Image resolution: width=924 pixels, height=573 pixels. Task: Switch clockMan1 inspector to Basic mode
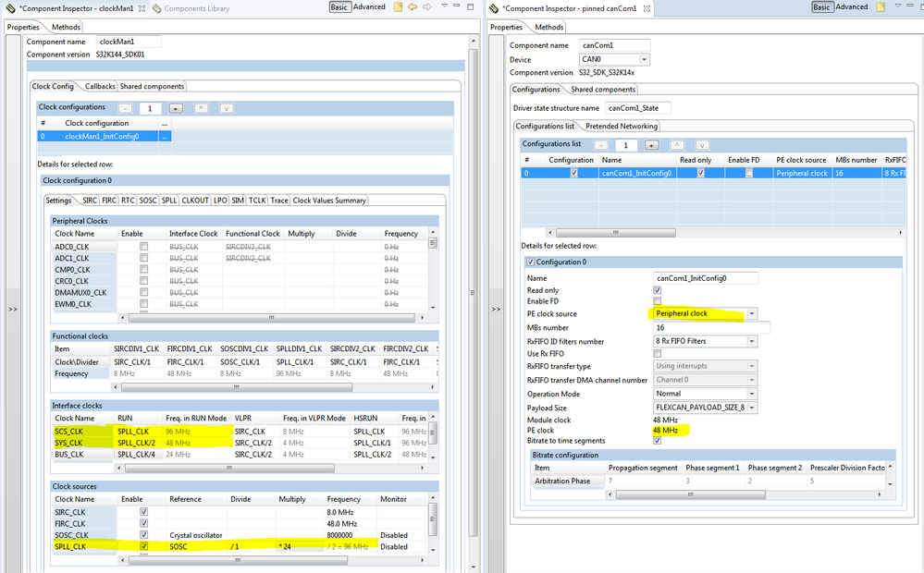point(339,7)
